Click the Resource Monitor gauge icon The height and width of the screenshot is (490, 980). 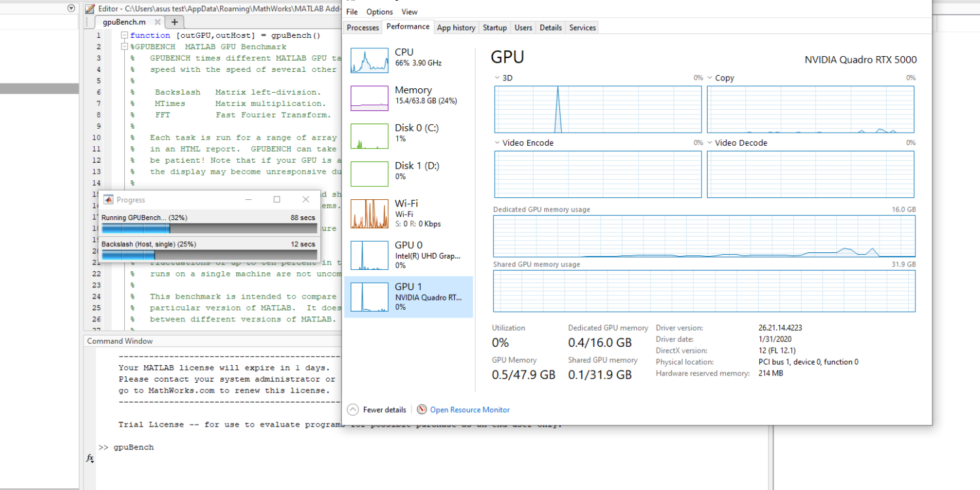422,410
